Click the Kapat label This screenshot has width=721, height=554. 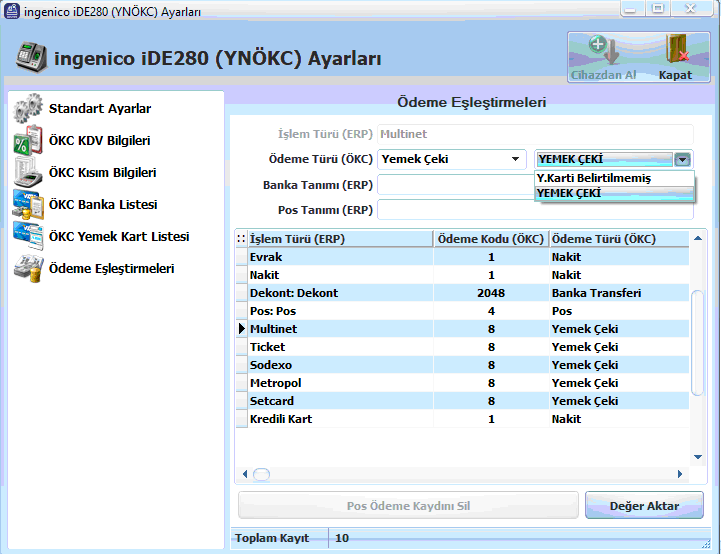point(675,75)
